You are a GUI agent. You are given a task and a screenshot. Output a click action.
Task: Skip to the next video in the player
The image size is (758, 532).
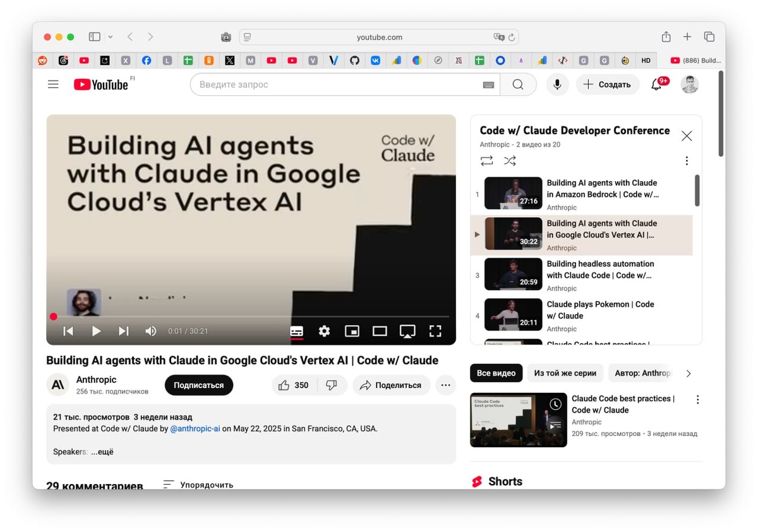coord(124,331)
